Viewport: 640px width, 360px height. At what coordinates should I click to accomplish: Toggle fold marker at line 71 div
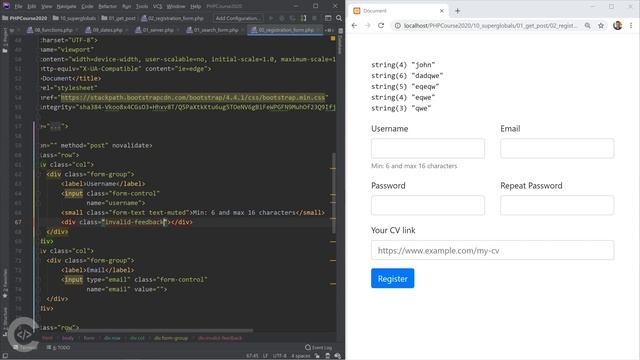pyautogui.click(x=39, y=260)
